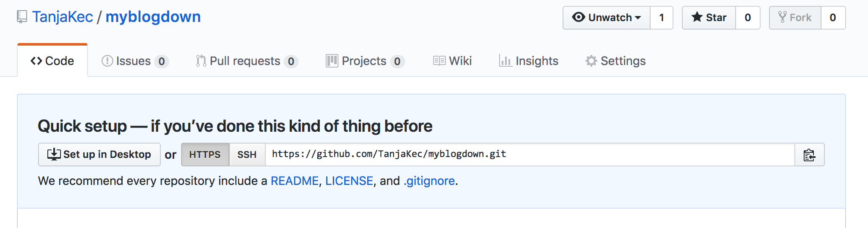Click Set up in Desktop button

tap(99, 155)
